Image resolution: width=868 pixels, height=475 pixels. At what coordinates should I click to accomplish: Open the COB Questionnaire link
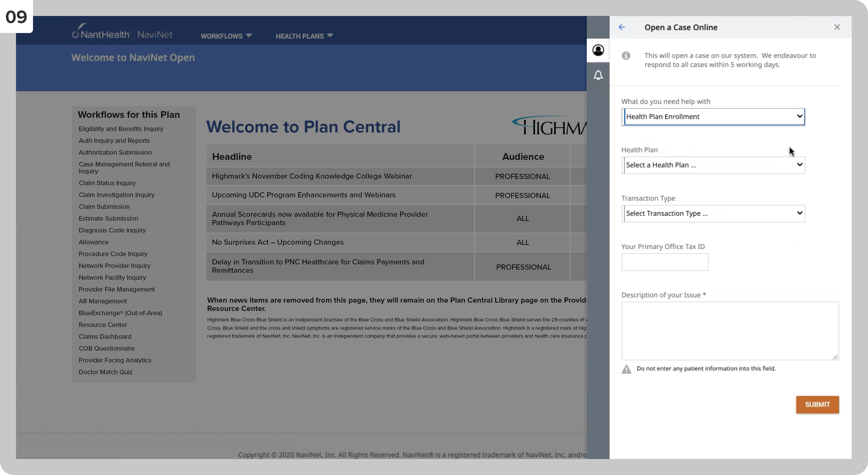coord(107,349)
